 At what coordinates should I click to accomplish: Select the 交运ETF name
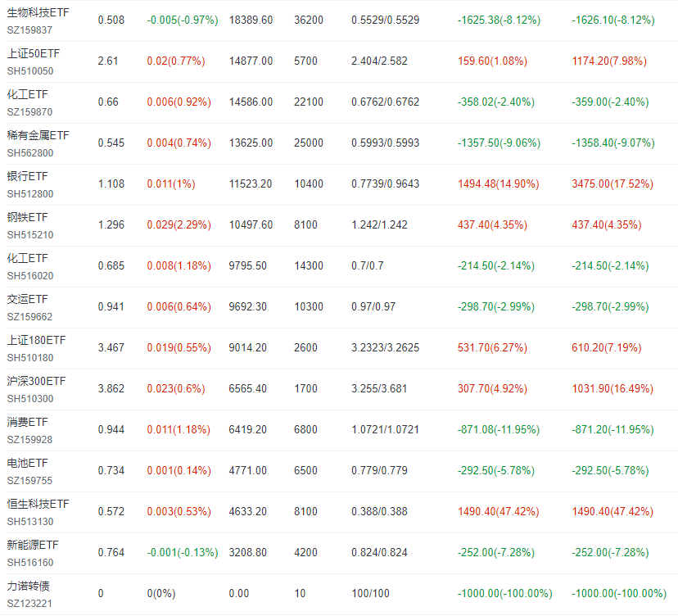pos(27,299)
